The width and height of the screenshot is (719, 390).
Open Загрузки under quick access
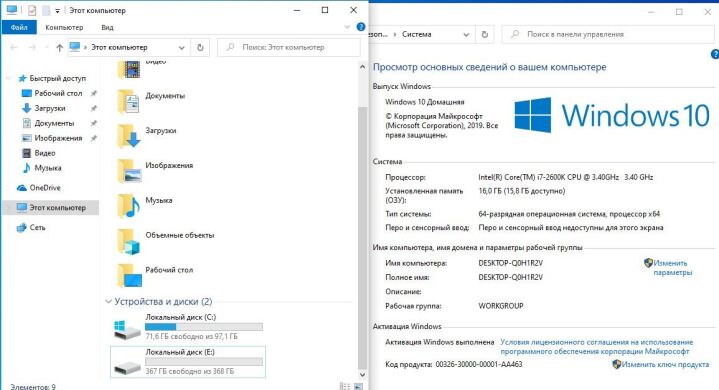[50, 108]
